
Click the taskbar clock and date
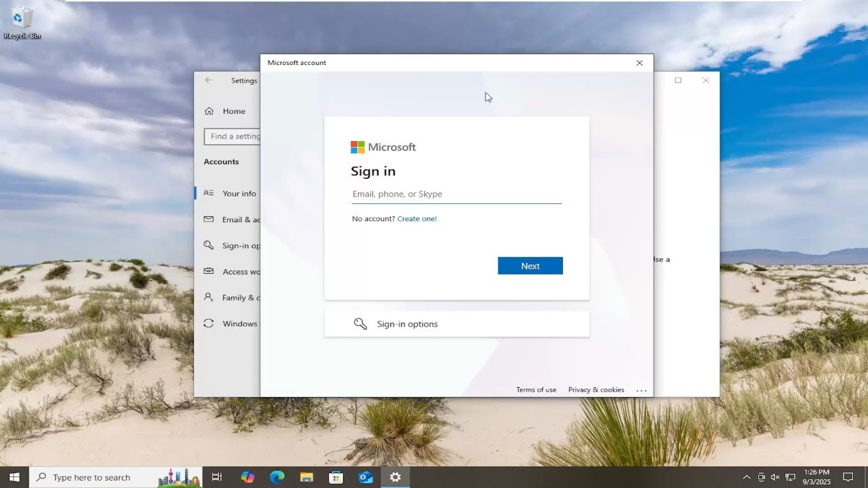click(816, 477)
